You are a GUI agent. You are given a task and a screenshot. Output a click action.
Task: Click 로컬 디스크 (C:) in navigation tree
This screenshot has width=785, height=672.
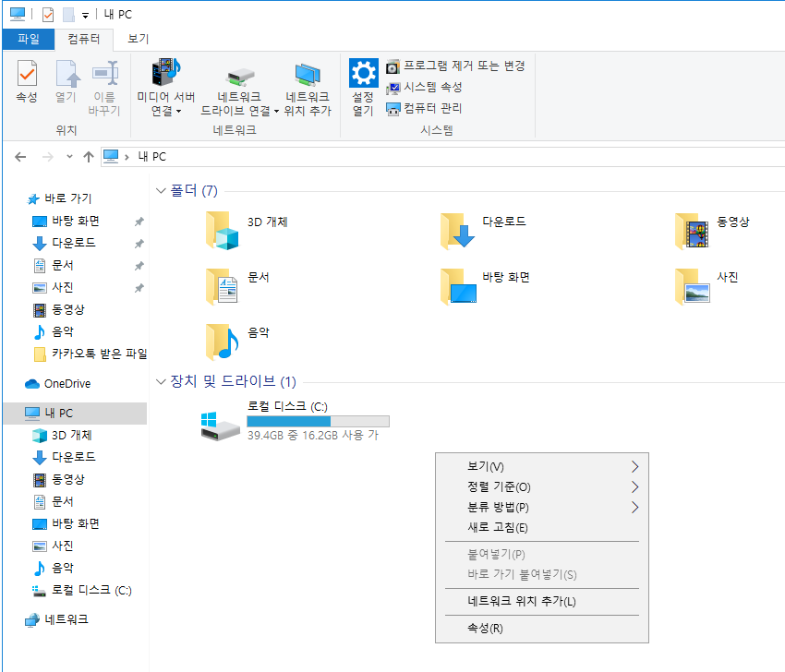click(x=91, y=591)
